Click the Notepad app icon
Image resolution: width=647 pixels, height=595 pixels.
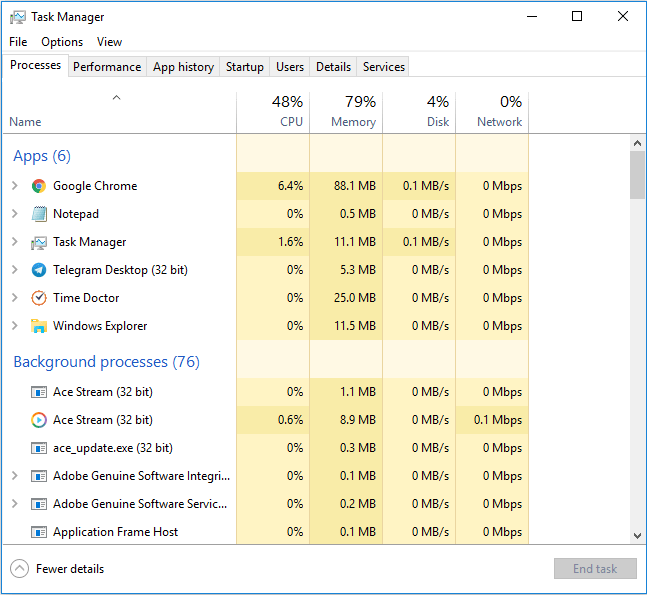[x=39, y=214]
